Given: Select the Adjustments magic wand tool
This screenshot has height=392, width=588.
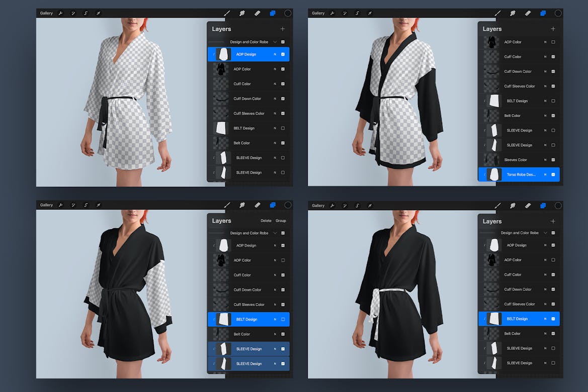Looking at the screenshot, I should click(x=73, y=13).
